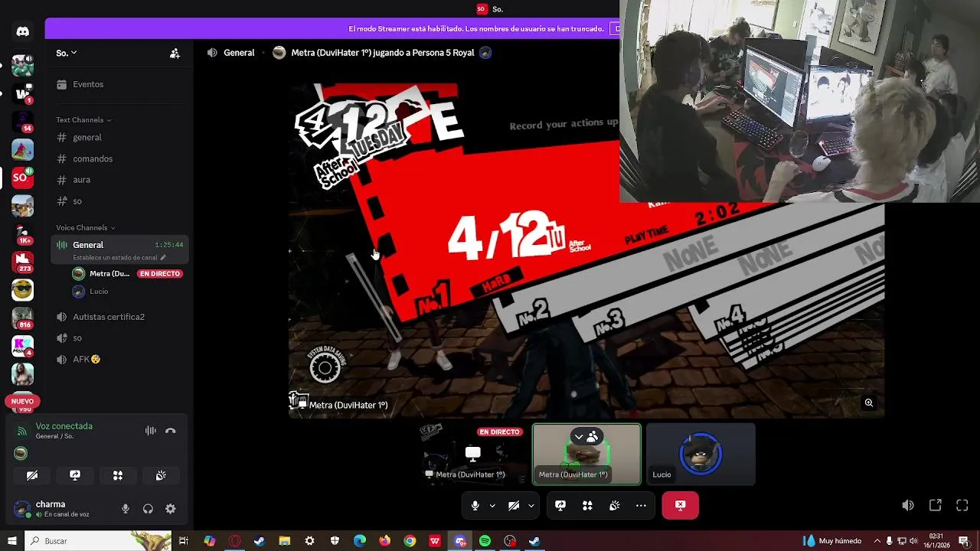980x551 pixels.
Task: Pop out the stream window
Action: [936, 505]
